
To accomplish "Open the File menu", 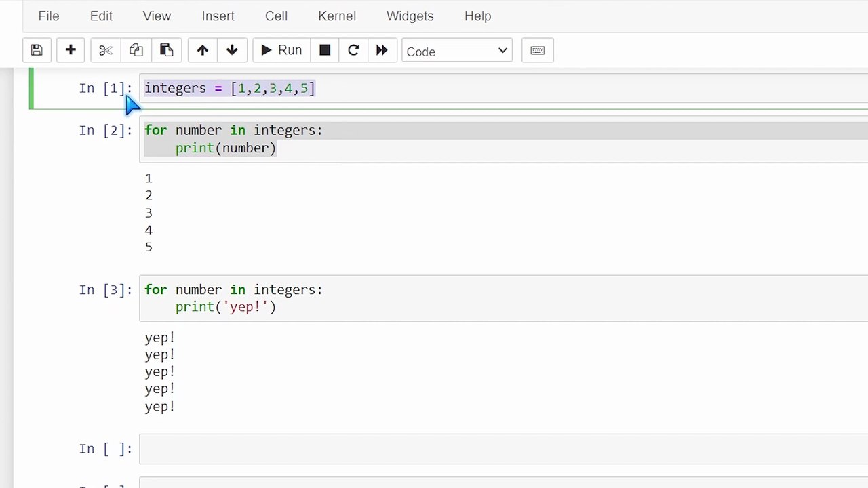I will coord(49,16).
